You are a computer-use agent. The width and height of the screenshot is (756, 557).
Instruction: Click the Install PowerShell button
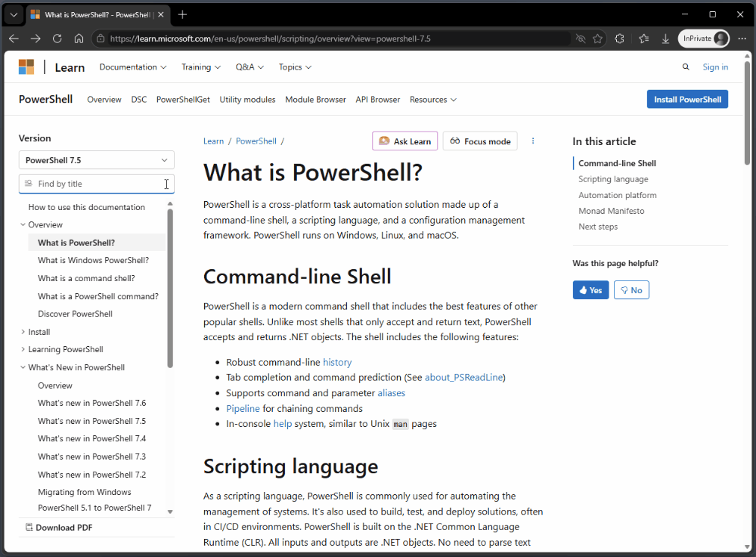(687, 99)
